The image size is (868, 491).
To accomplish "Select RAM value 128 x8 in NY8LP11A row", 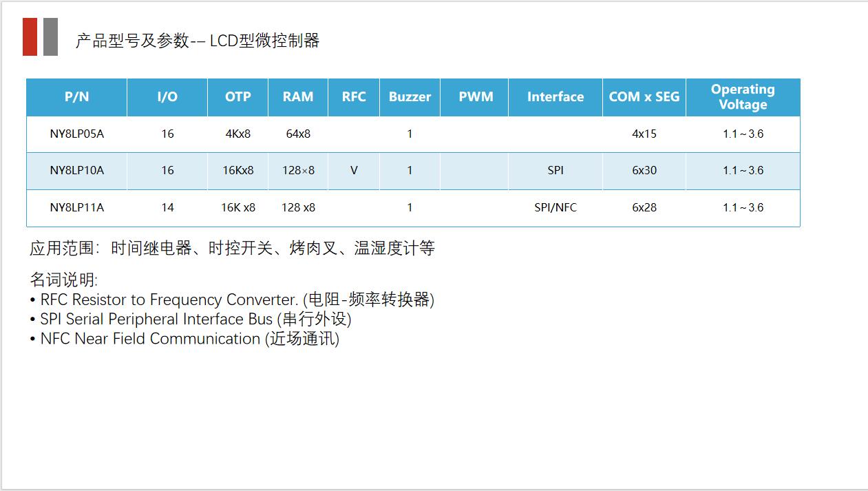I will coord(298,207).
